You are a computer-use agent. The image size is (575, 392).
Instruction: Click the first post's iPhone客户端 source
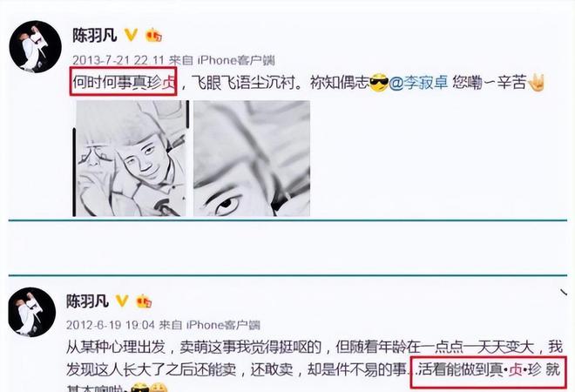[x=236, y=60]
